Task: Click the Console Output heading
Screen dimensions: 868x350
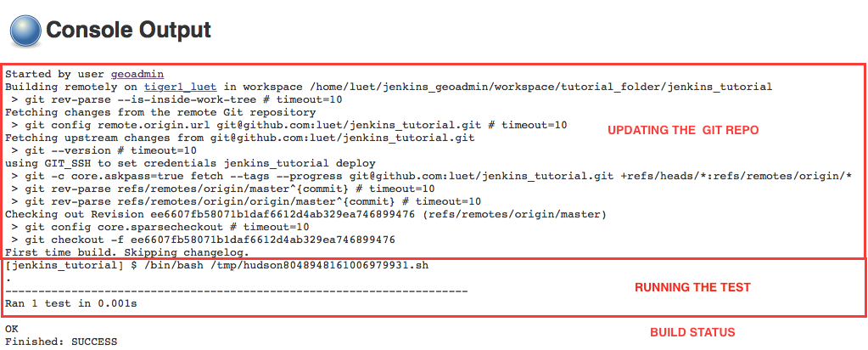Action: (x=128, y=30)
